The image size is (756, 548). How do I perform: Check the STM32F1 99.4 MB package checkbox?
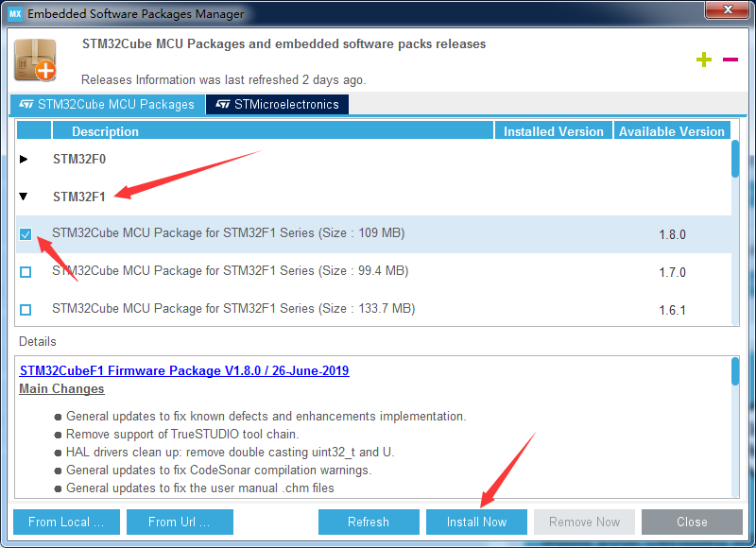tap(26, 272)
